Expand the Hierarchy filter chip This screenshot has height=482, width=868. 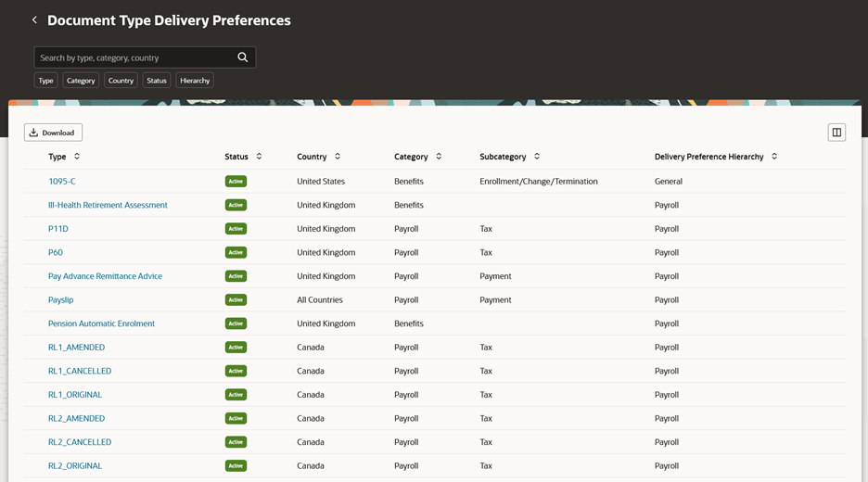pyautogui.click(x=195, y=81)
